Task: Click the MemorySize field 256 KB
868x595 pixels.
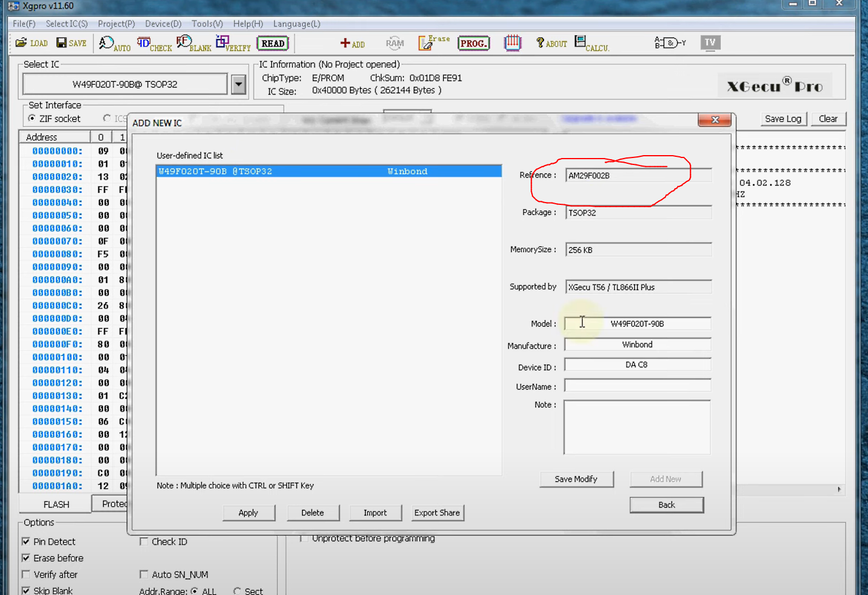Action: click(638, 250)
